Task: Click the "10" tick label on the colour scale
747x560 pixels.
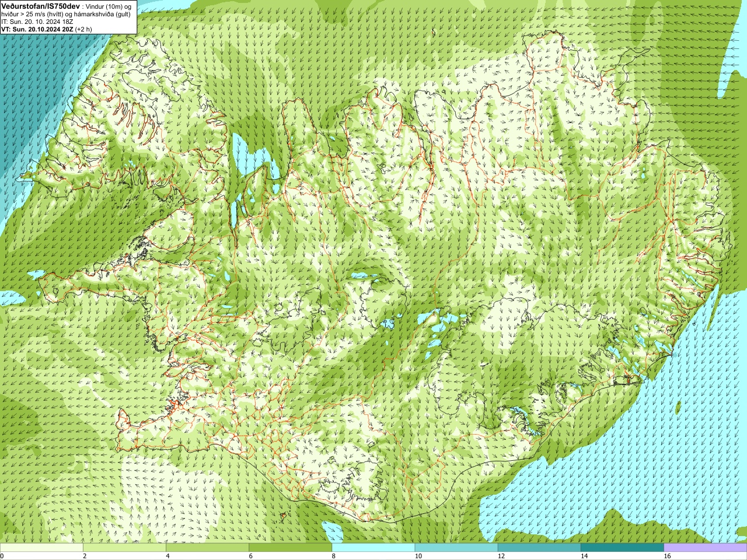Action: (418, 556)
